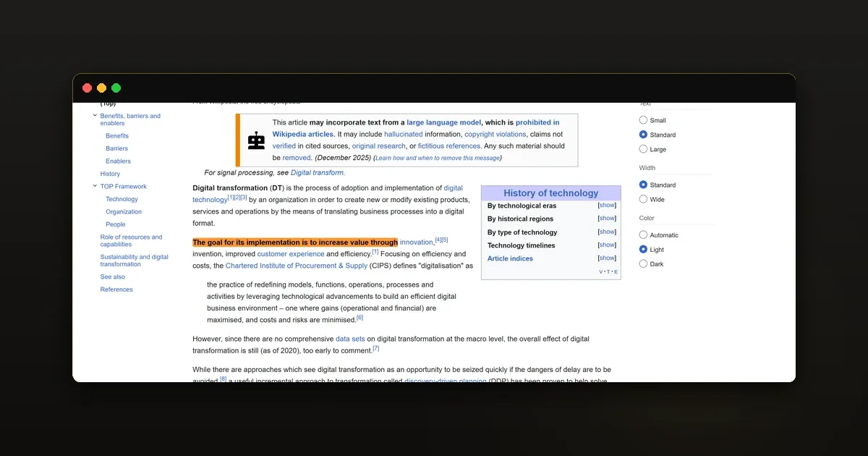
Task: Click the robot icon in the warning banner
Action: tap(256, 140)
